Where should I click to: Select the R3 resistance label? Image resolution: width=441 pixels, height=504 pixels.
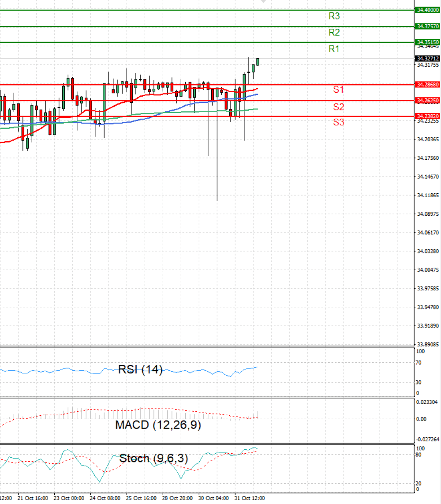[x=334, y=16]
